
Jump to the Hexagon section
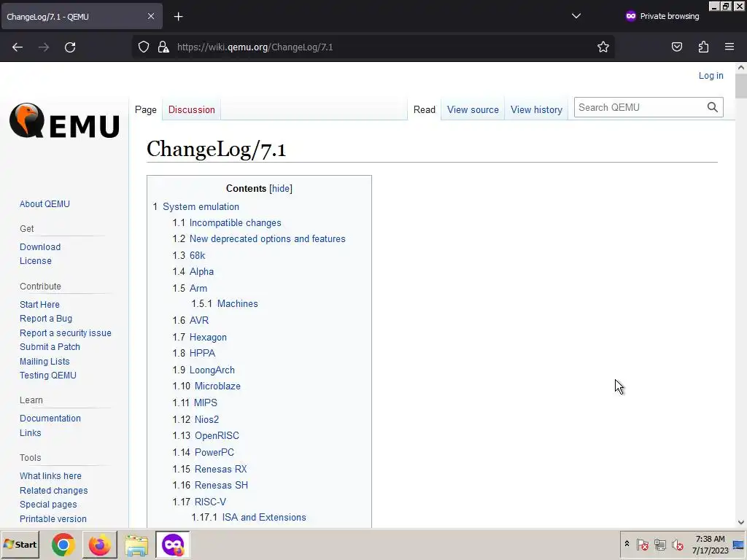tap(208, 337)
